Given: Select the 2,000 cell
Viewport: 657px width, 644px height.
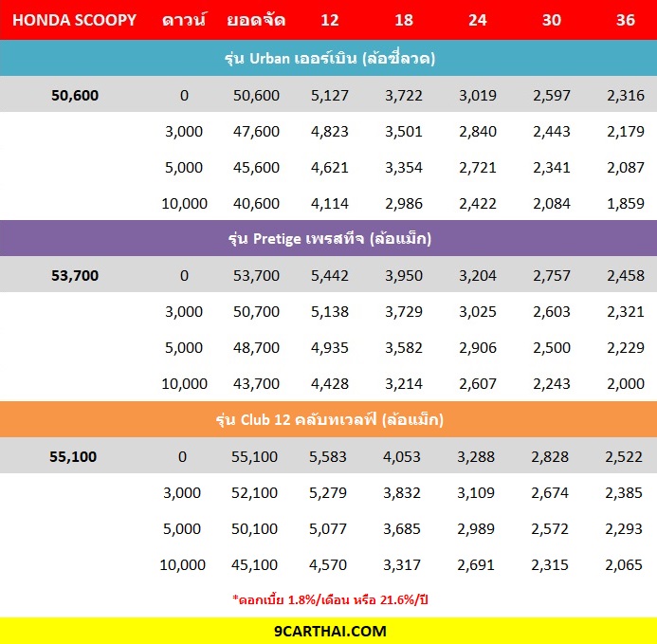Looking at the screenshot, I should click(626, 383).
